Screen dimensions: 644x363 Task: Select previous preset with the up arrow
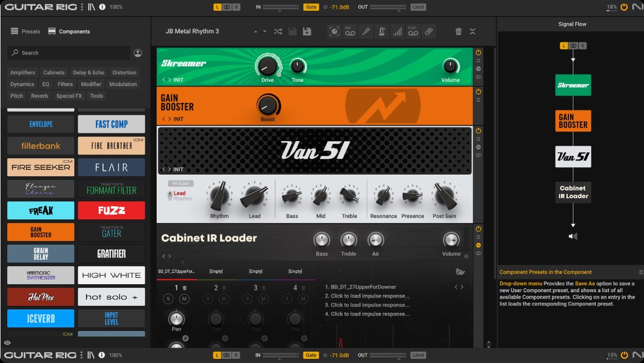pos(255,32)
